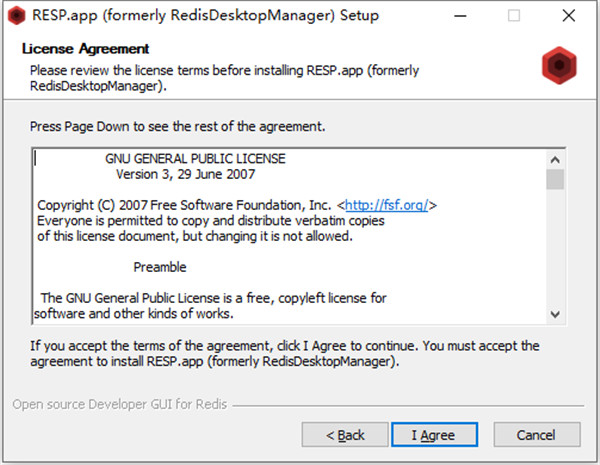Click the 'Press Page Down' instruction text
Image resolution: width=600 pixels, height=465 pixels.
click(177, 128)
